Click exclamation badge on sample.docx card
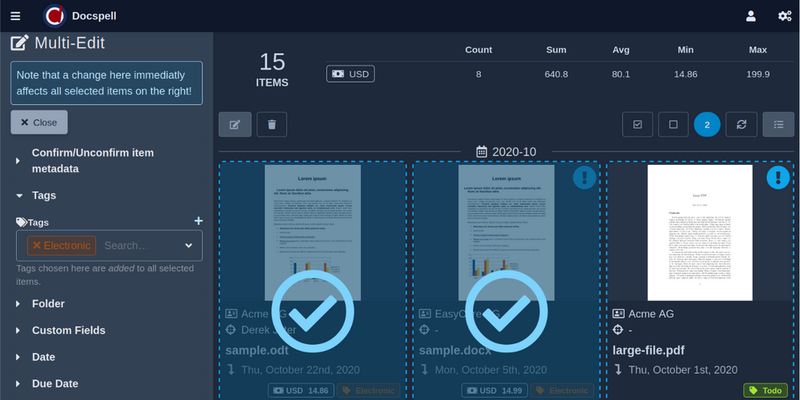 (x=584, y=178)
